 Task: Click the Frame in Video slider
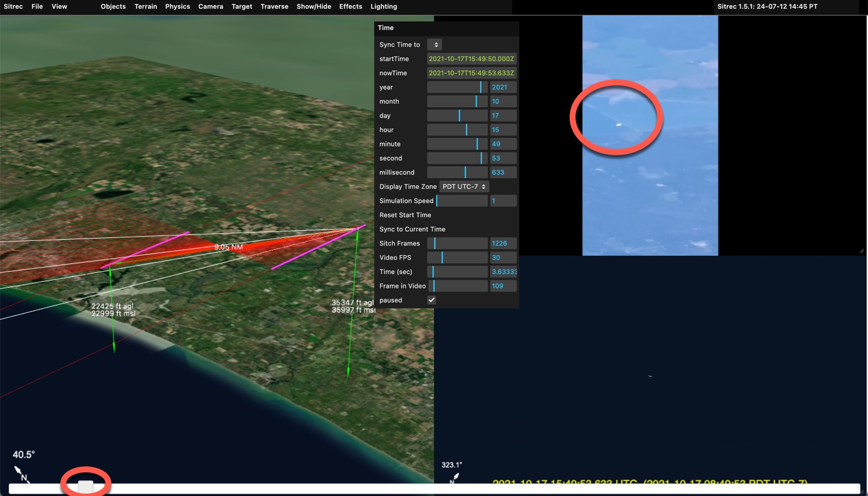point(458,286)
